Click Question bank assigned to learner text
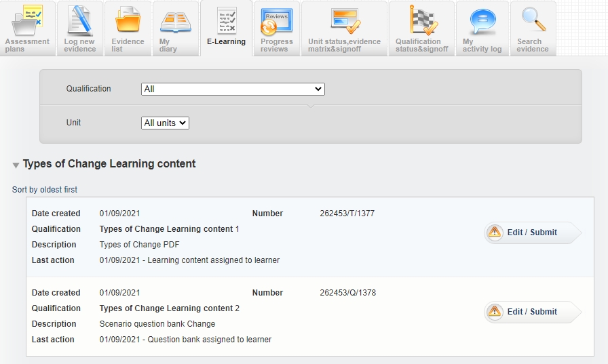Viewport: 608px width, 364px height. pos(210,340)
